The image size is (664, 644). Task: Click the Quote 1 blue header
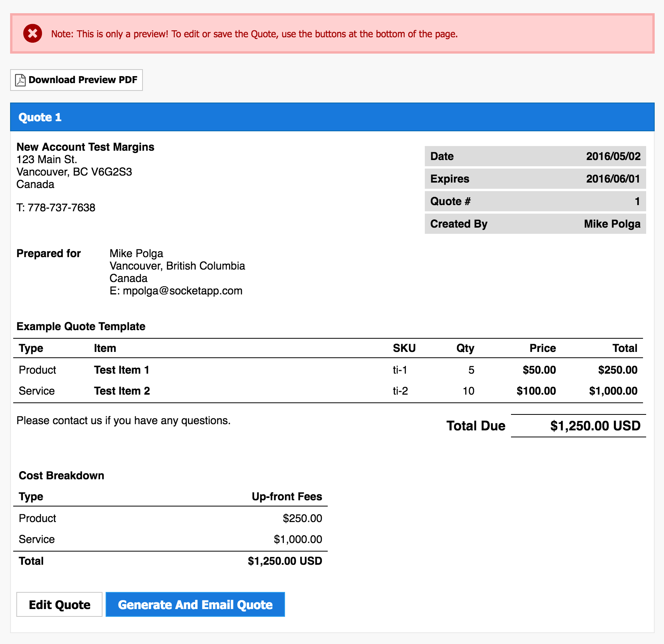40,117
